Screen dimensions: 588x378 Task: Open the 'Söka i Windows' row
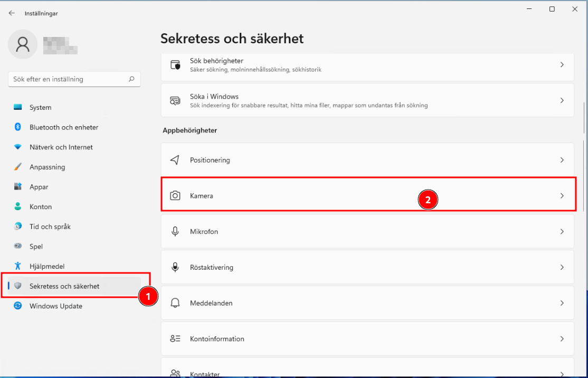coord(367,100)
